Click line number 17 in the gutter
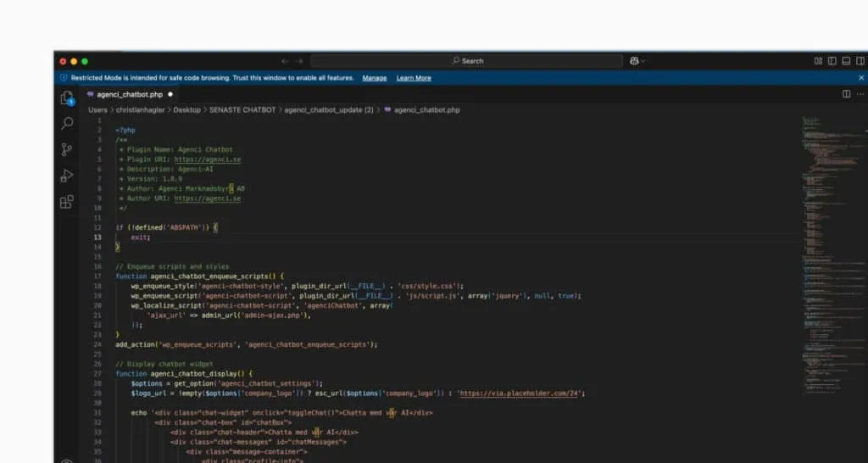This screenshot has width=868, height=463. tap(98, 276)
